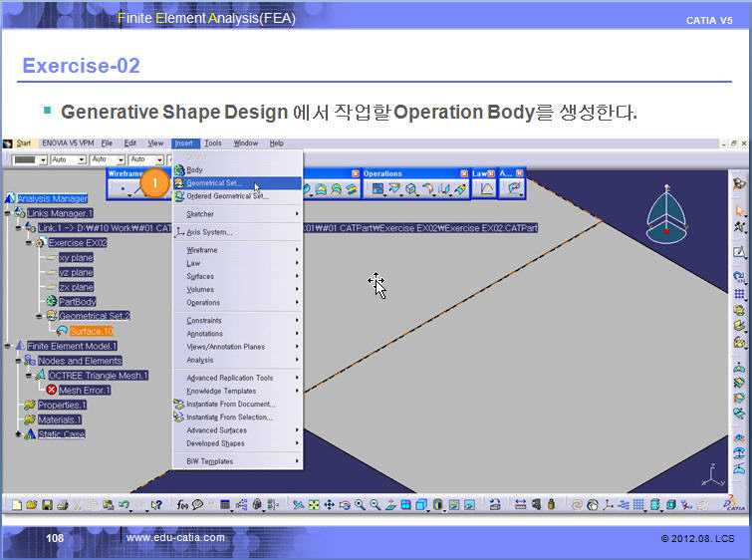The width and height of the screenshot is (752, 560).
Task: Select xy plane in the tree
Action: [x=76, y=258]
